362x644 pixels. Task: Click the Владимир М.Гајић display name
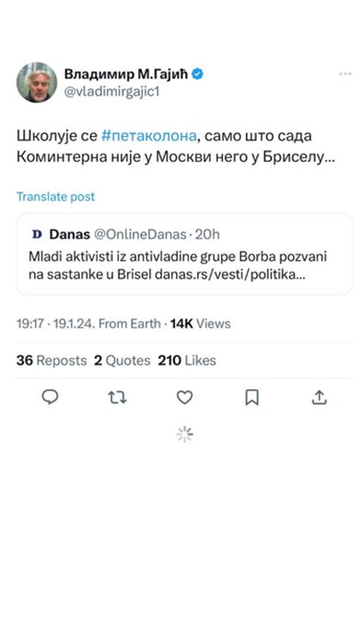point(126,75)
